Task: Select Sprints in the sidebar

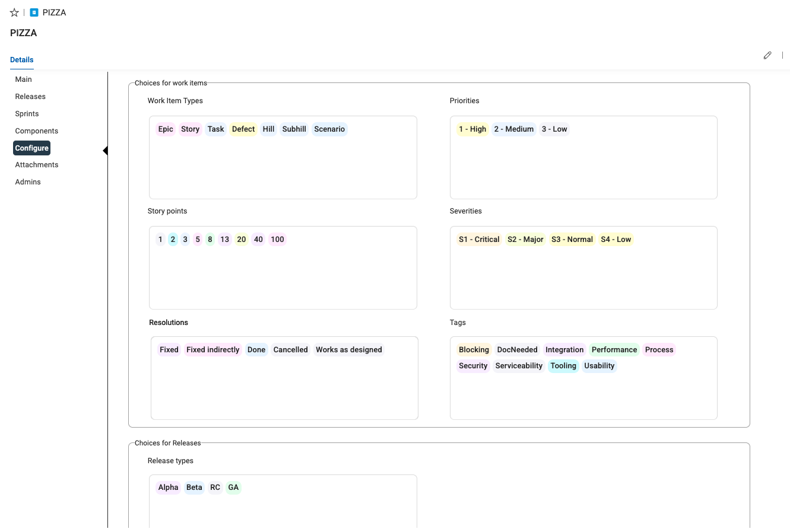Action: point(27,114)
